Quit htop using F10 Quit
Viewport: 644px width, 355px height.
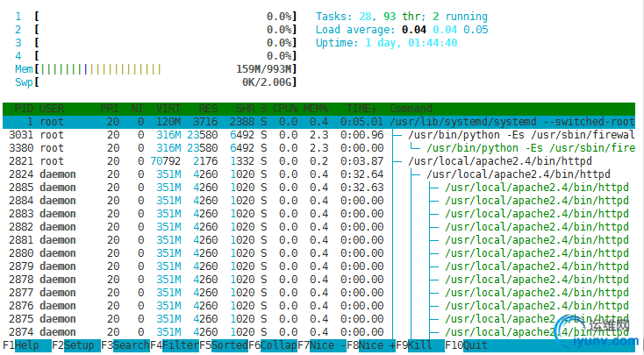466,345
